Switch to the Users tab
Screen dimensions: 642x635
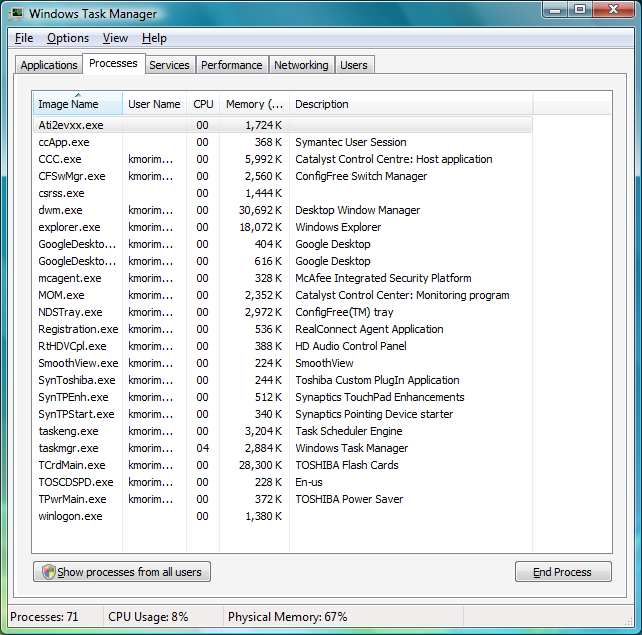[x=354, y=65]
